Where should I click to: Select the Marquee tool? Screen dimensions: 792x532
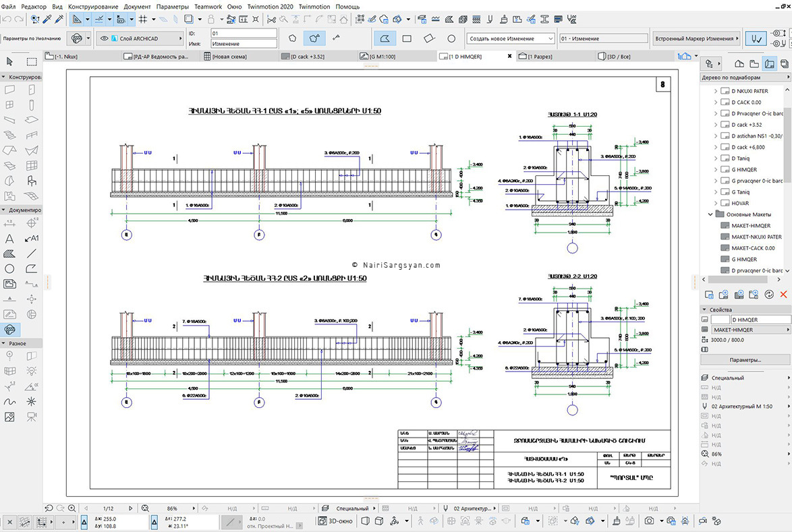click(31, 61)
